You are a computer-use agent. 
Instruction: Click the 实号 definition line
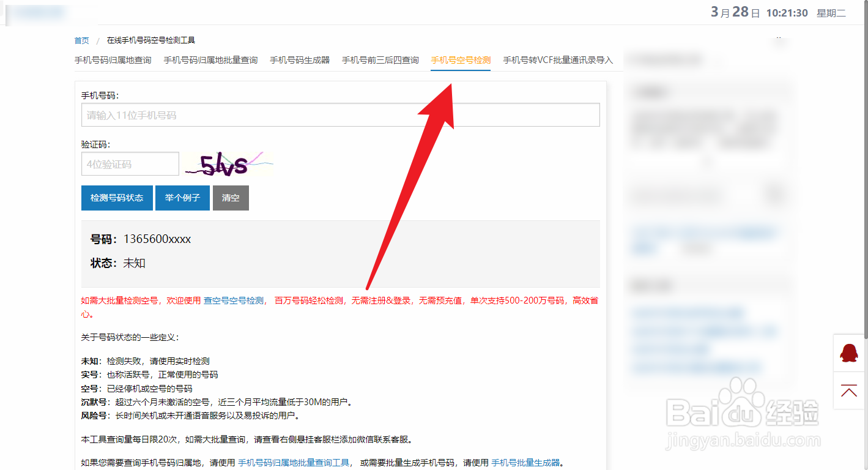(149, 375)
